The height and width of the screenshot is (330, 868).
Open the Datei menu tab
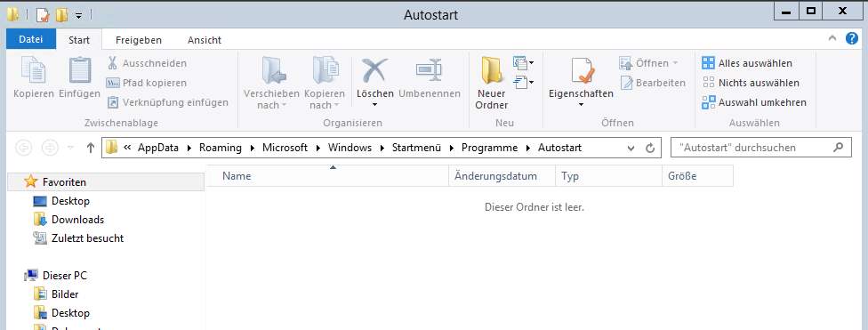(x=31, y=39)
